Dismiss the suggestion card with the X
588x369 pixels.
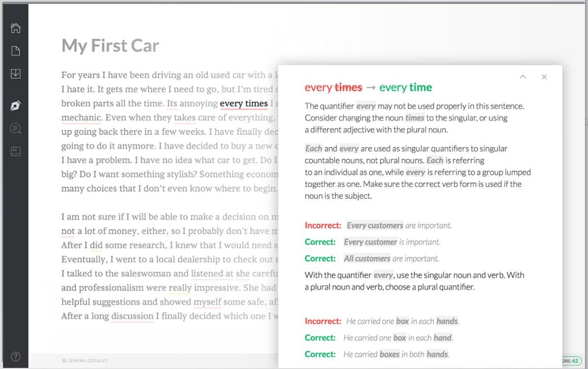(544, 77)
